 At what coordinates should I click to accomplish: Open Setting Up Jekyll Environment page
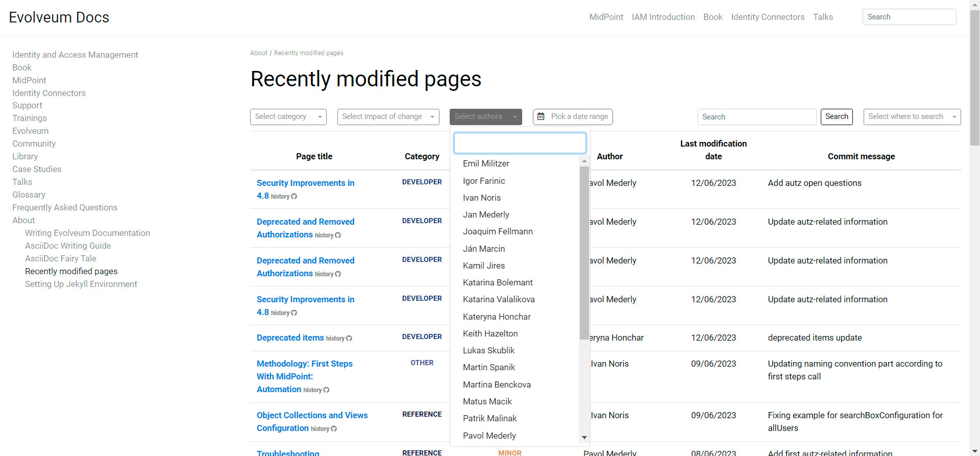[x=81, y=284]
